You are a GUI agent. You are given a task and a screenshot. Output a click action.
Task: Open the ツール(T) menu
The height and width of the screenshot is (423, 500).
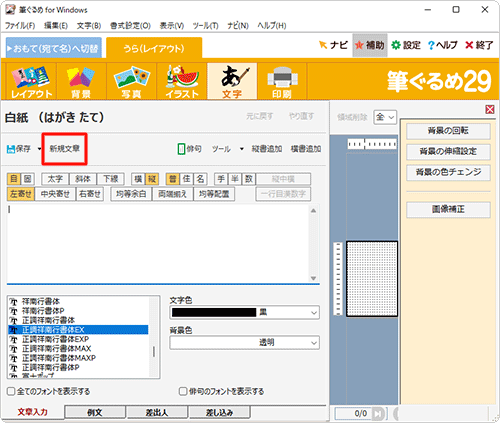coord(205,26)
